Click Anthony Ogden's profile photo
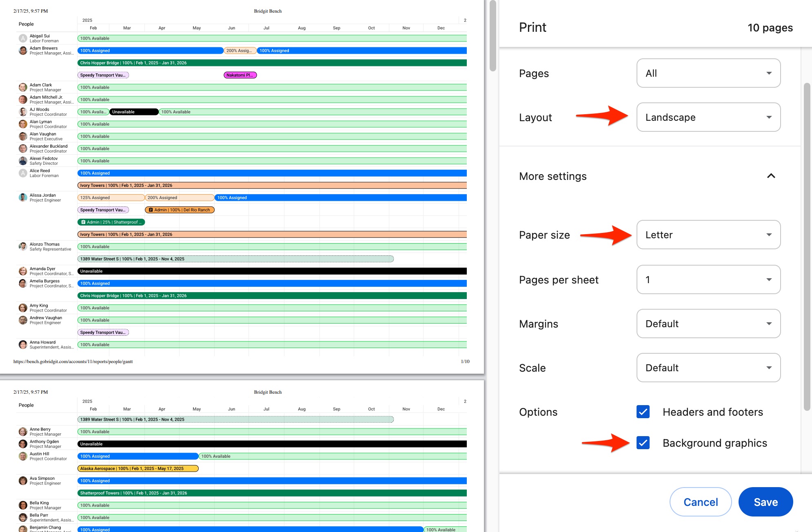 point(23,444)
